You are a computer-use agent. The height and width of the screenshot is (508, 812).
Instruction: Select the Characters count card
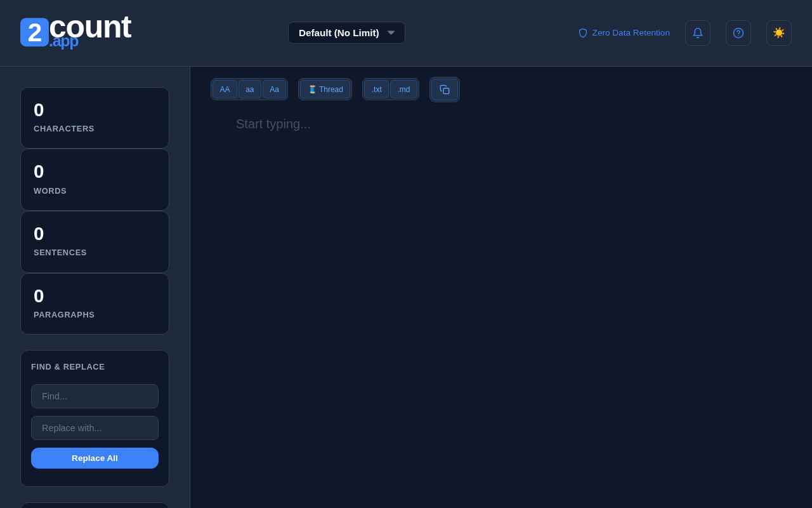pos(95,117)
